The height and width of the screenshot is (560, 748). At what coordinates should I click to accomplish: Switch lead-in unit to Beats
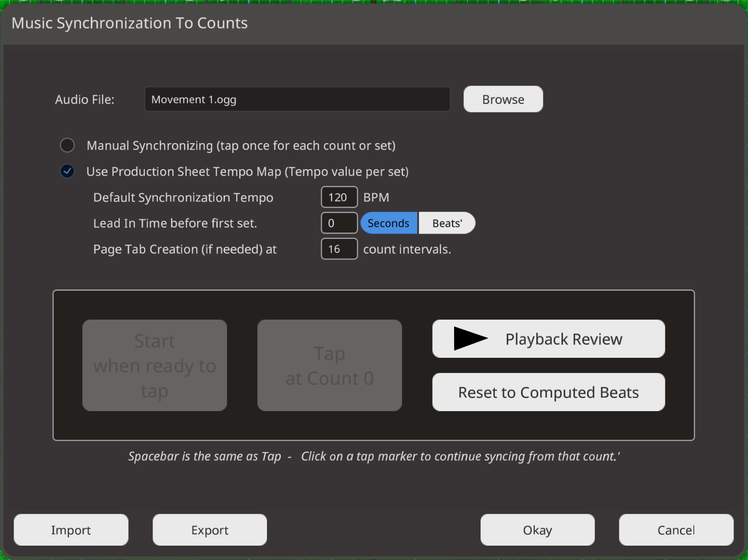point(446,223)
